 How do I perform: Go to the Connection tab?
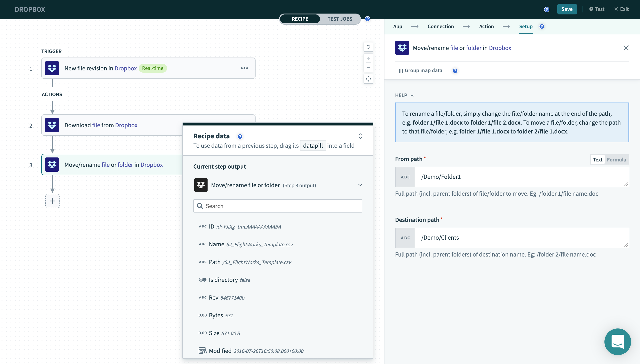coord(440,26)
